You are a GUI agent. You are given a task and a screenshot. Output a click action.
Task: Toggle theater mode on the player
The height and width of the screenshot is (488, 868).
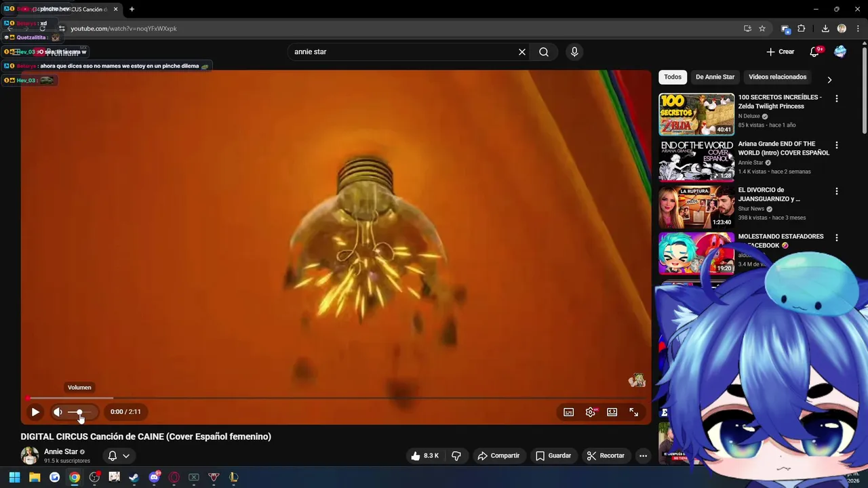click(x=612, y=411)
